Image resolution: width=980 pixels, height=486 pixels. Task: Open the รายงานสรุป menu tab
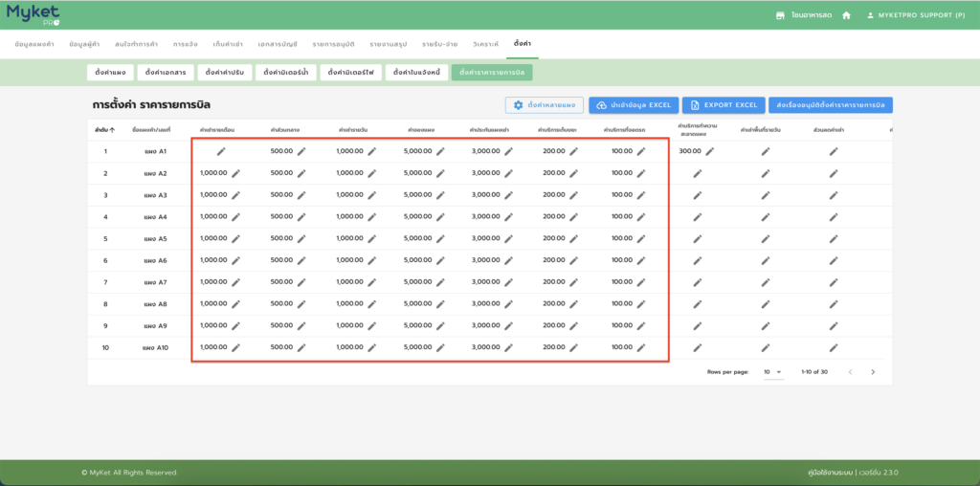point(388,44)
